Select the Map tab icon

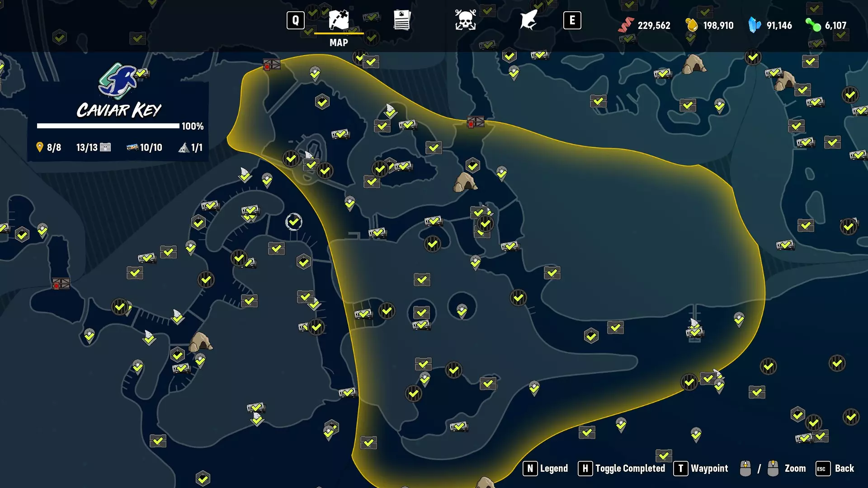coord(339,20)
